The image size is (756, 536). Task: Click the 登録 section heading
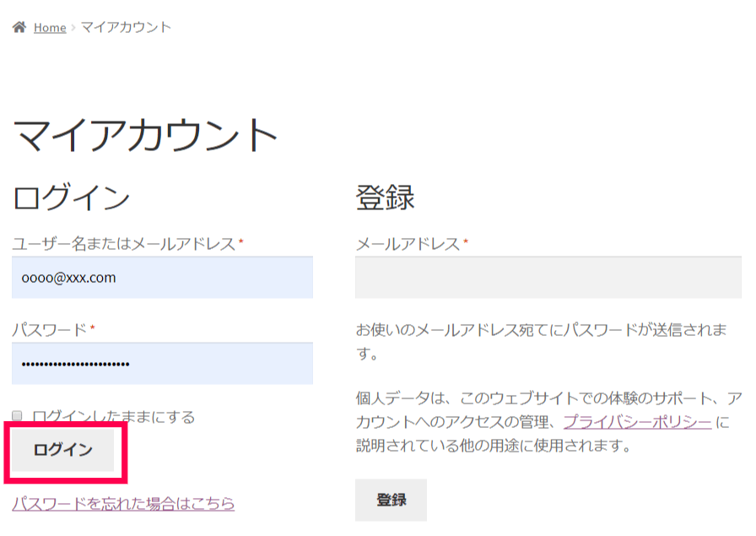(x=386, y=197)
